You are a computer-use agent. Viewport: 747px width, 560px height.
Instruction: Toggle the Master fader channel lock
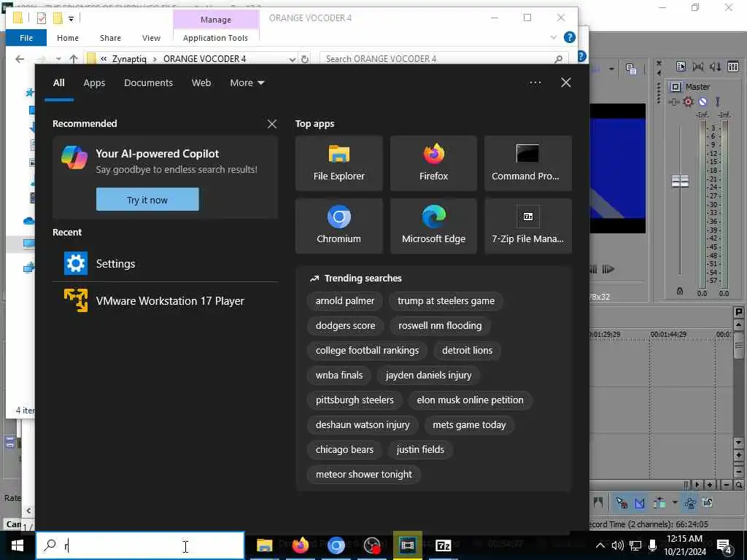680,291
